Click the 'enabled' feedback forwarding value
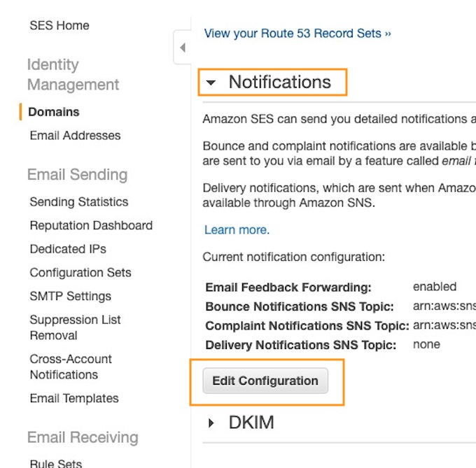This screenshot has width=476, height=468. [x=435, y=287]
